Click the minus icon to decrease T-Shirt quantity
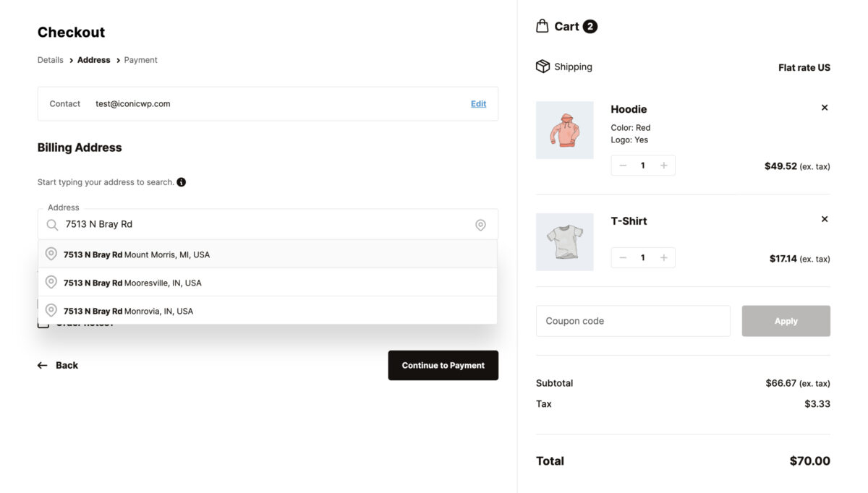868x493 pixels. pyautogui.click(x=622, y=257)
